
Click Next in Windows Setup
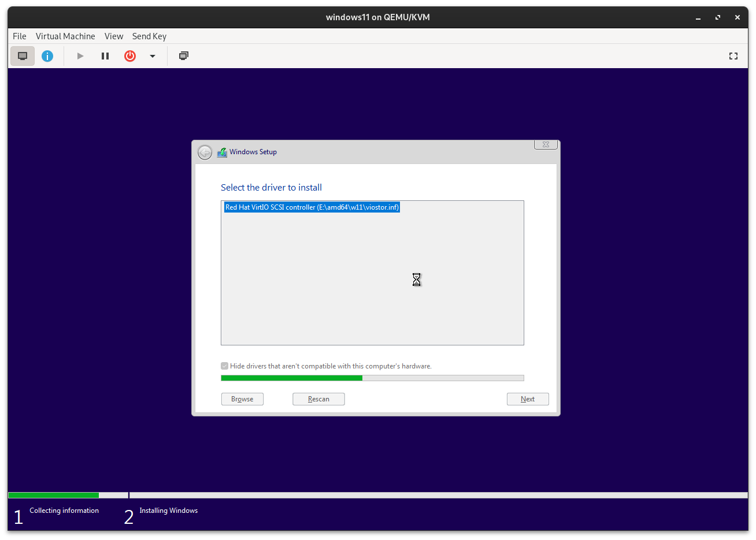point(528,399)
